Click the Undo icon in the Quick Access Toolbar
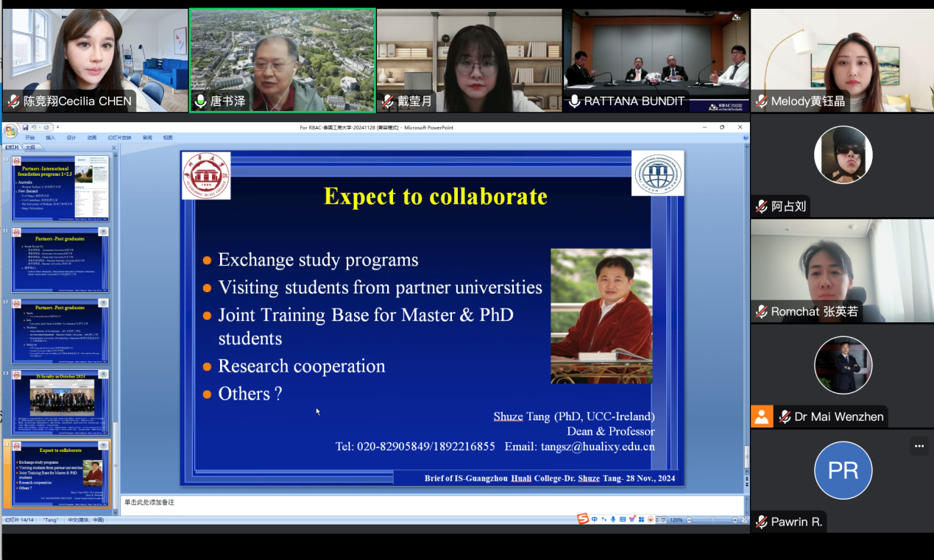Viewport: 934px width, 560px height. coord(34,127)
